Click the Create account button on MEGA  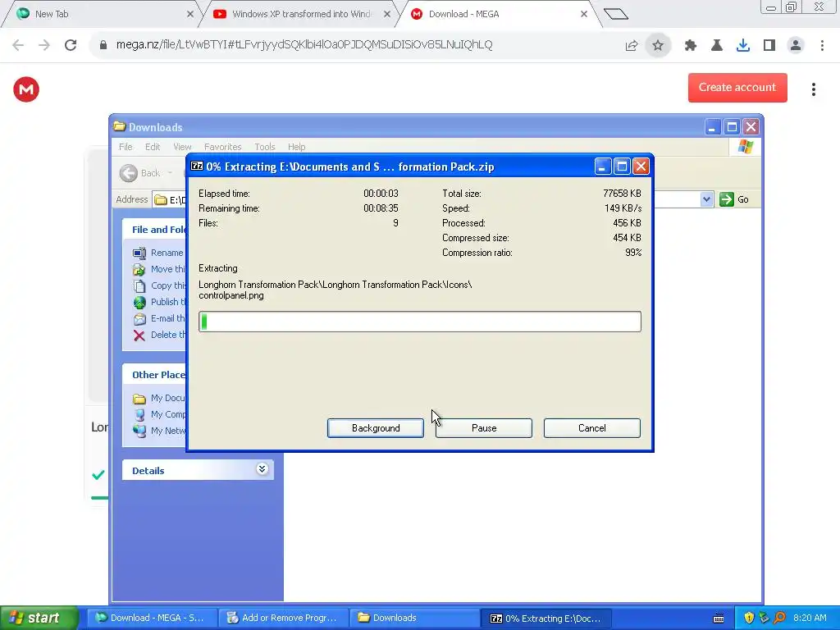point(737,87)
